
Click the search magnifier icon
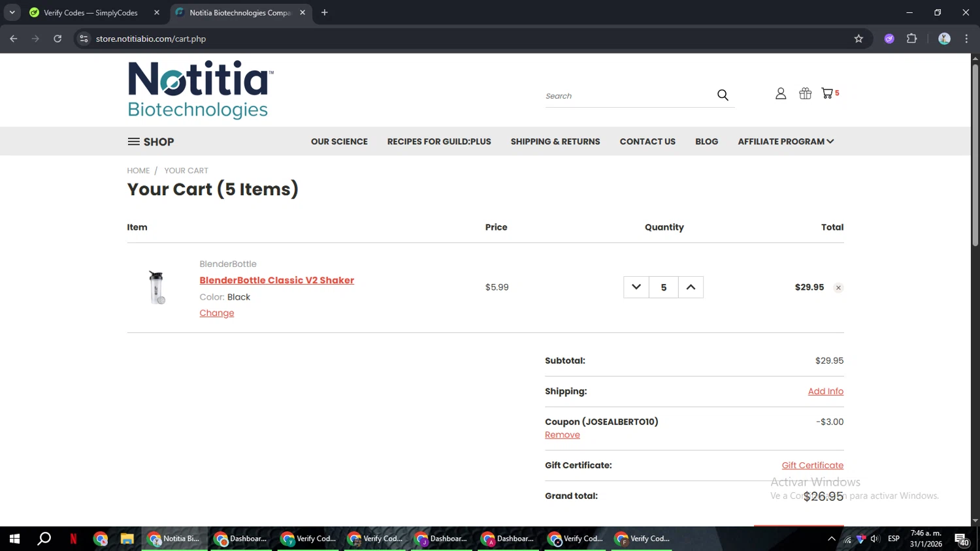coord(723,95)
